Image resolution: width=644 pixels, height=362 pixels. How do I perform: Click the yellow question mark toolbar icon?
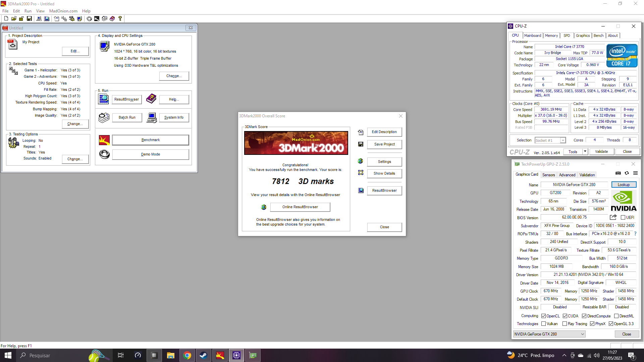click(x=120, y=19)
